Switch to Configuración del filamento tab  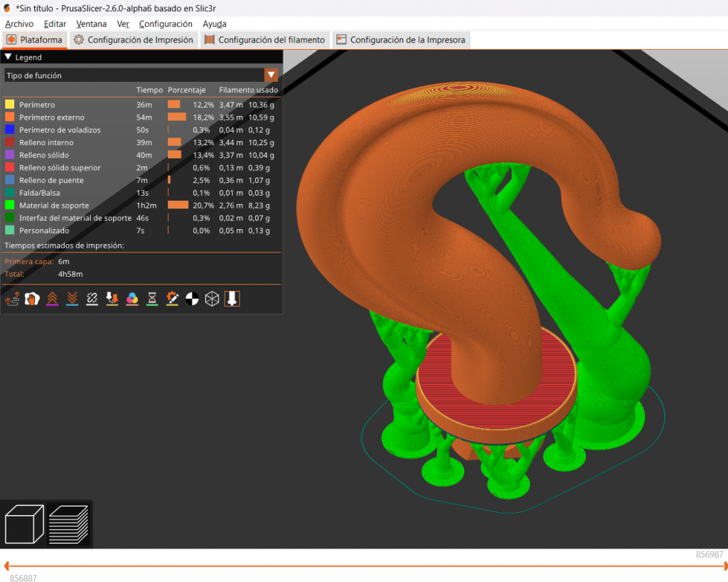click(x=264, y=40)
